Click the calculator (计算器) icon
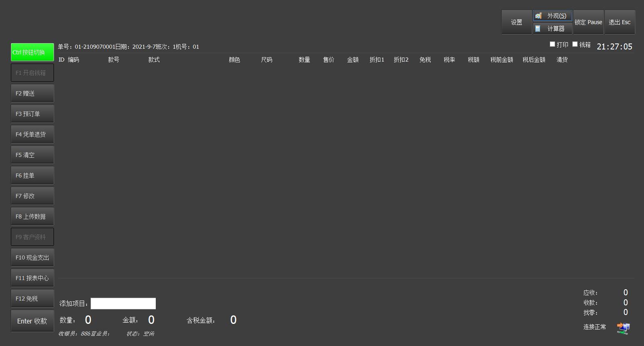This screenshot has width=644, height=346. (x=538, y=29)
